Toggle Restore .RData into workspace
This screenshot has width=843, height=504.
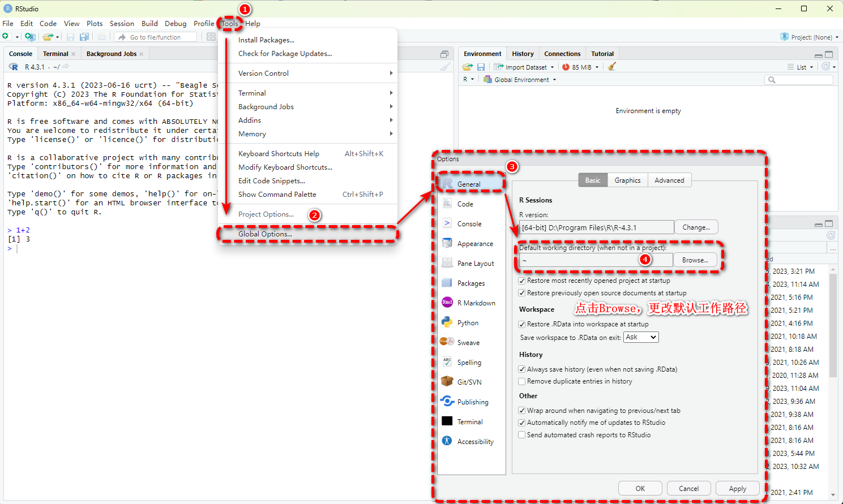click(x=522, y=324)
